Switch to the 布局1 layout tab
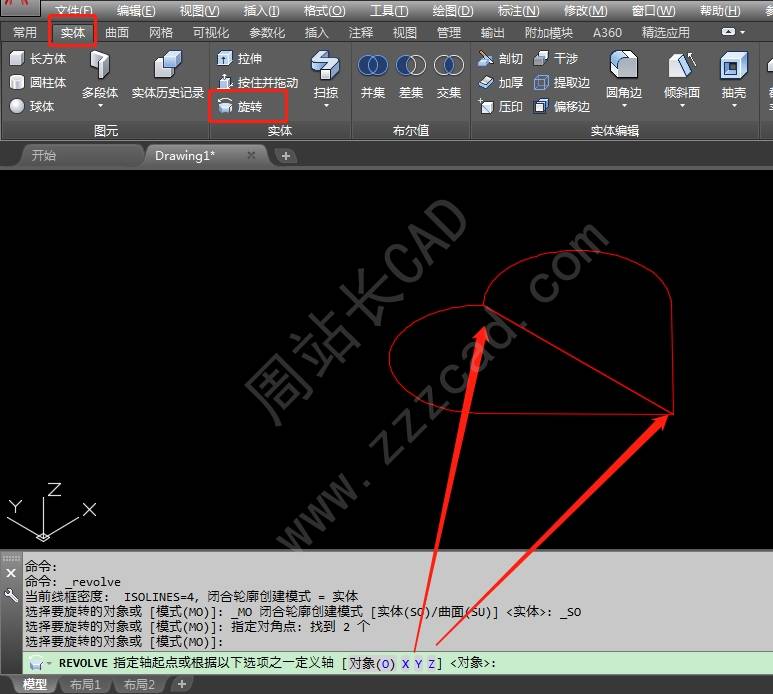The image size is (773, 694). tap(85, 685)
